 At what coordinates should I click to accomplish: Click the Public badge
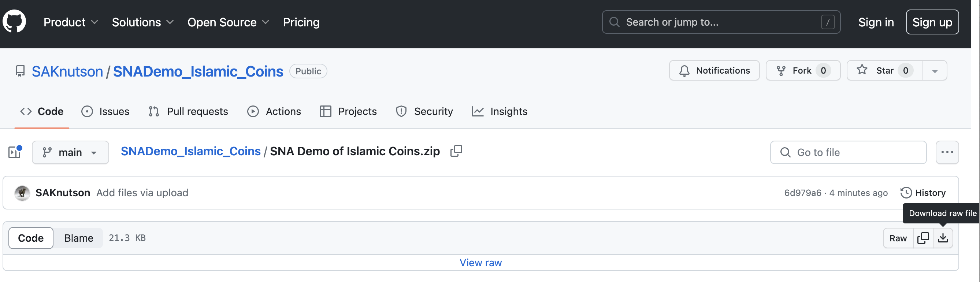click(308, 71)
